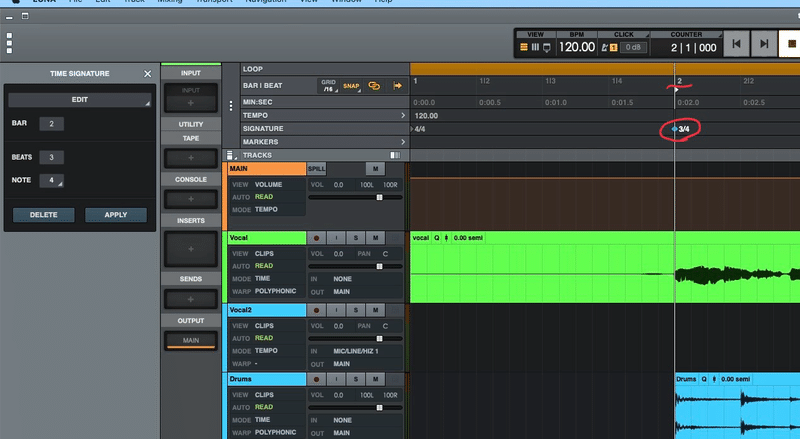The image size is (800, 439).
Task: Click the Q icon on Drums clip
Action: tap(704, 379)
